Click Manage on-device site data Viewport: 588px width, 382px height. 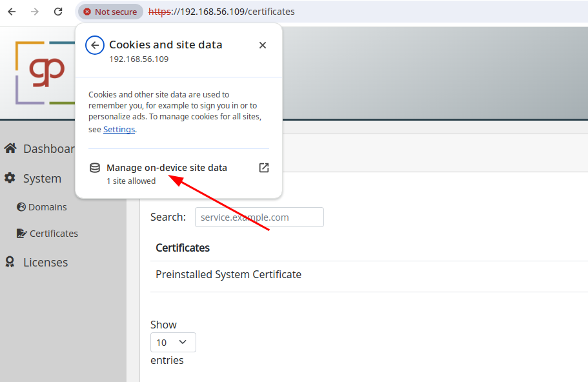[167, 167]
